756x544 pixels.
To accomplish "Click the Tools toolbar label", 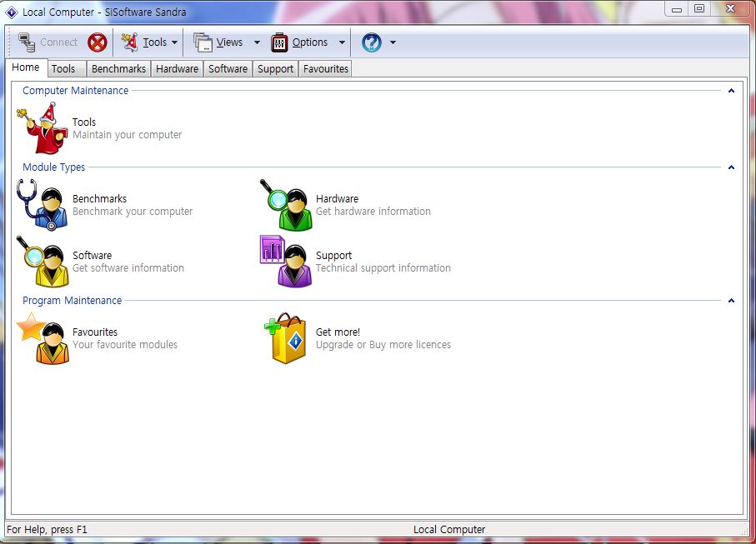I will [x=155, y=42].
